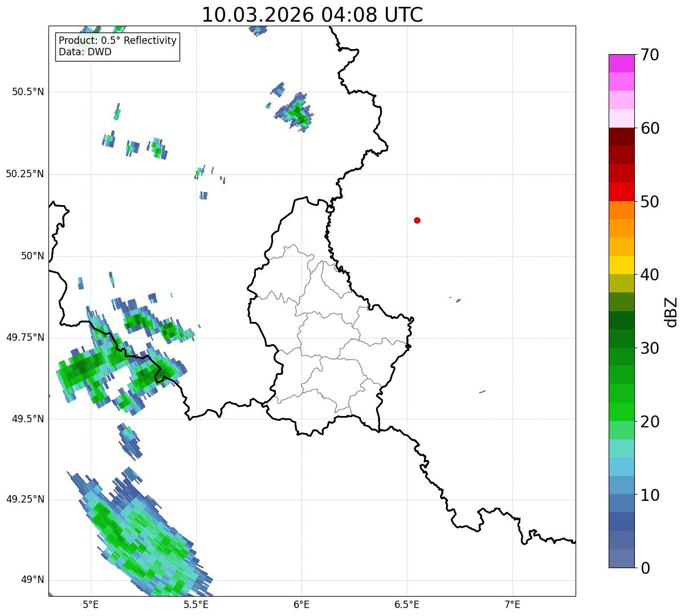Click the orange colorbar segment just above the 50 tick
The height and width of the screenshot is (616, 685).
[x=622, y=210]
